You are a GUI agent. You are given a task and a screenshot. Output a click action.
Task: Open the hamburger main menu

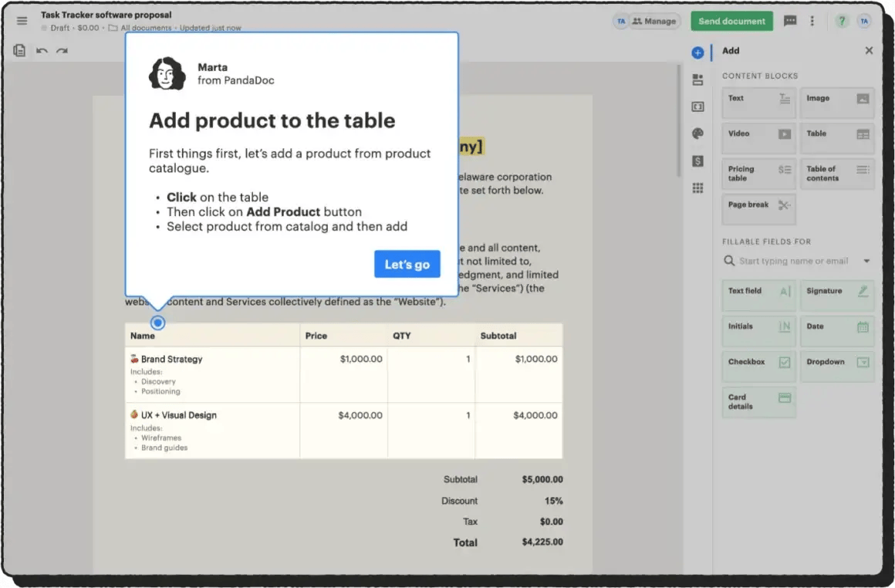(x=22, y=21)
